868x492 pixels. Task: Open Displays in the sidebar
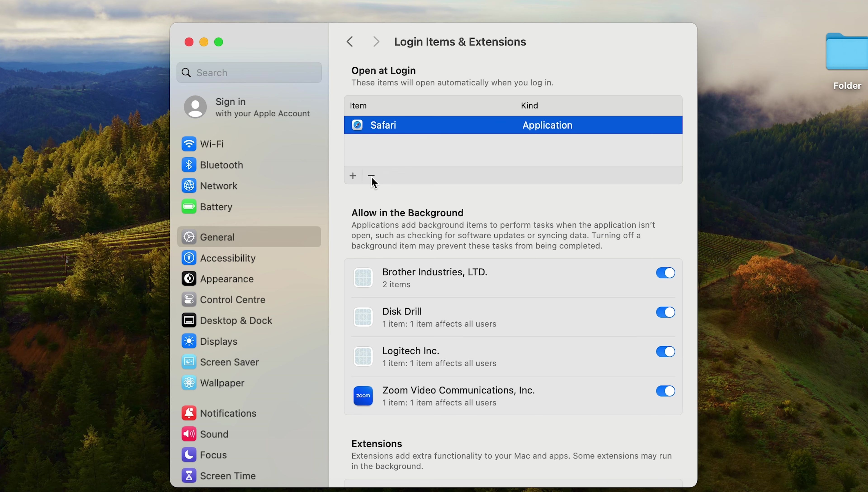[x=249, y=341]
